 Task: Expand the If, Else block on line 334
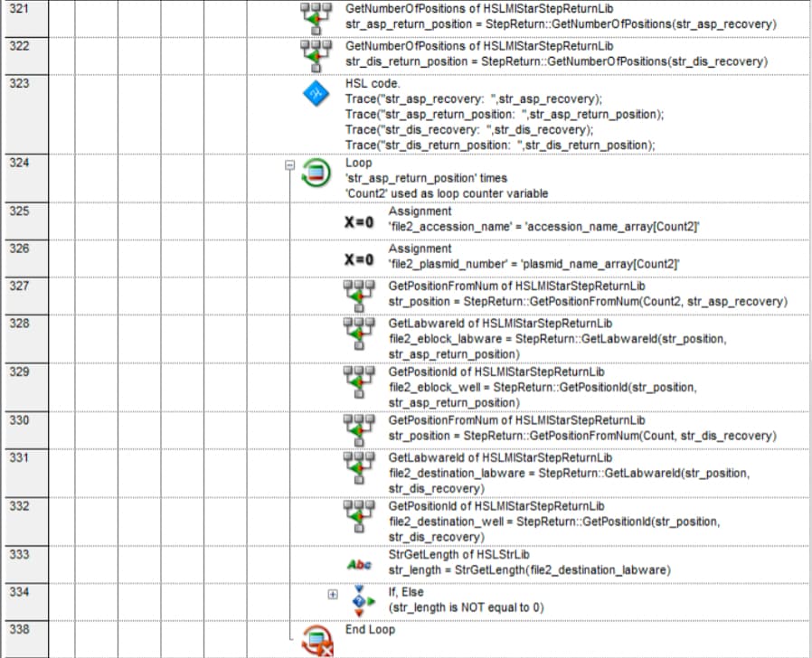click(333, 595)
